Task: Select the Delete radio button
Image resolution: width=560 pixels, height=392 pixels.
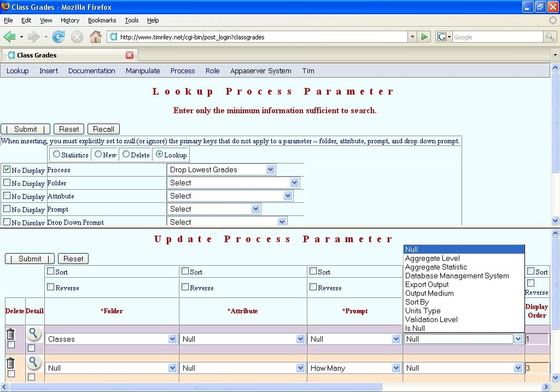Action: tap(126, 154)
